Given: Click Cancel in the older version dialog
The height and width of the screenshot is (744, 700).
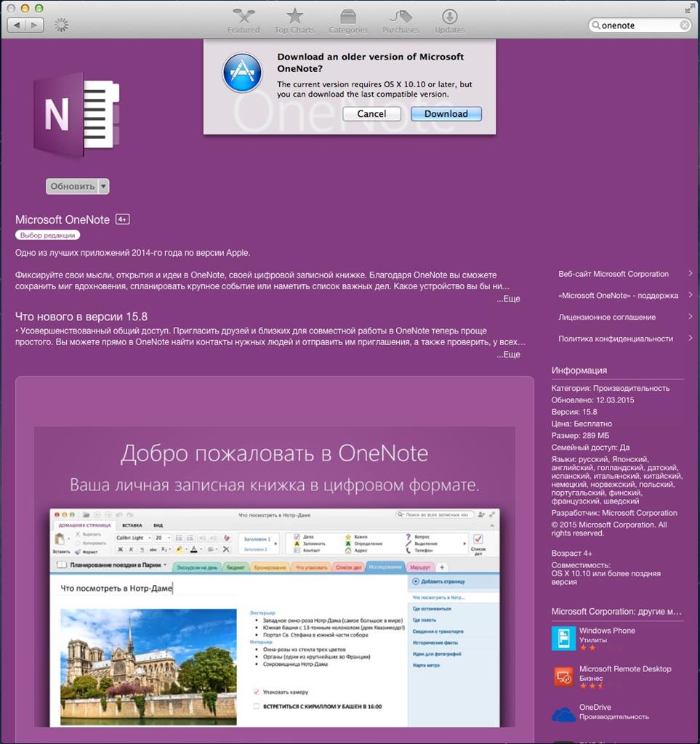Looking at the screenshot, I should 371,114.
